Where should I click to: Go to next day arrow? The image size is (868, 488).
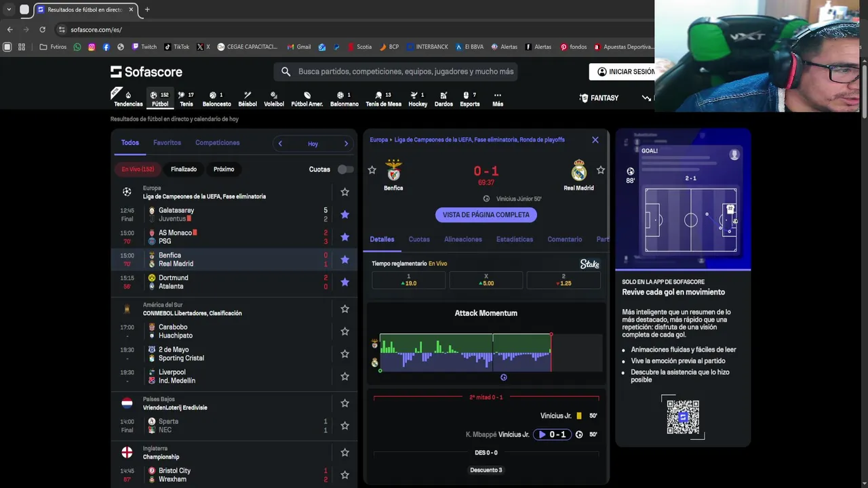(346, 144)
